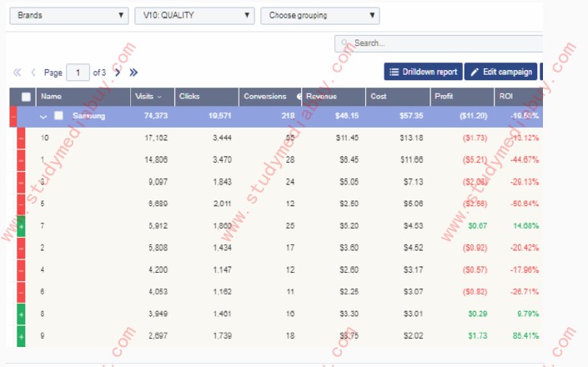Open the Brands dropdown
Image resolution: width=588 pixels, height=367 pixels.
click(69, 16)
